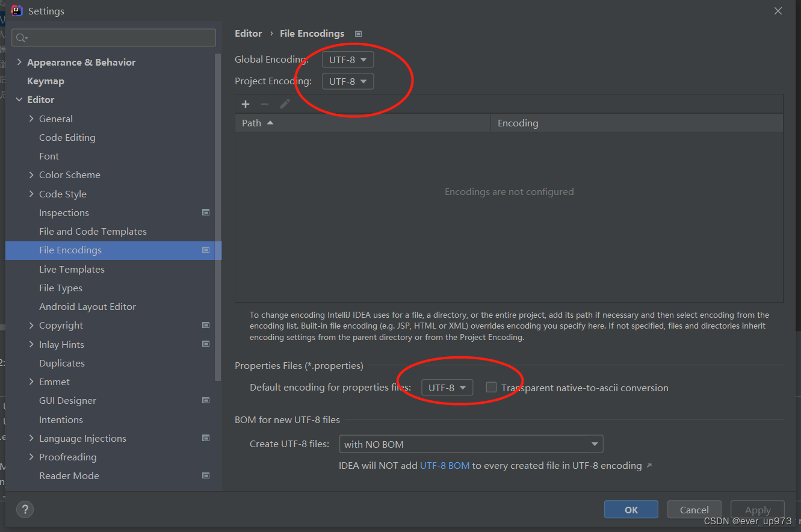801x532 pixels.
Task: Click the help question mark button
Action: click(25, 510)
